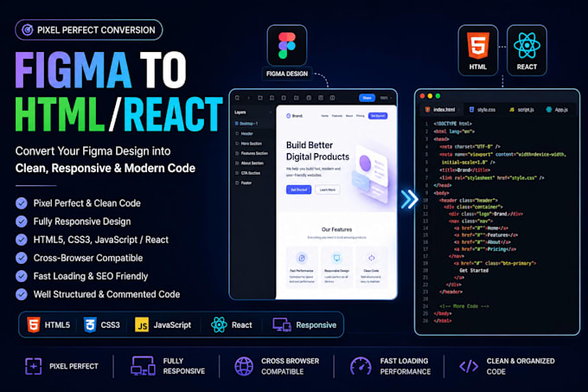This screenshot has height=392, width=588.
Task: Select the Hero Section layer
Action: click(x=249, y=144)
